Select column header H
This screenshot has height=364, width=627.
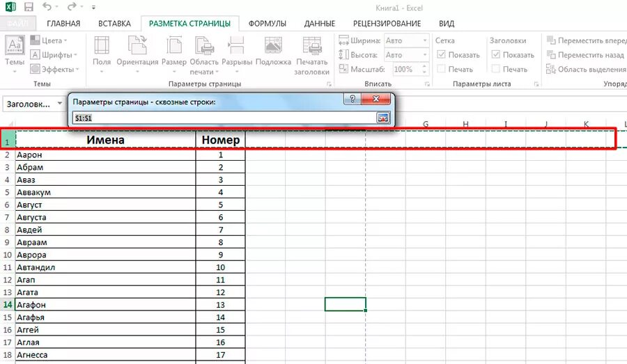coord(465,125)
